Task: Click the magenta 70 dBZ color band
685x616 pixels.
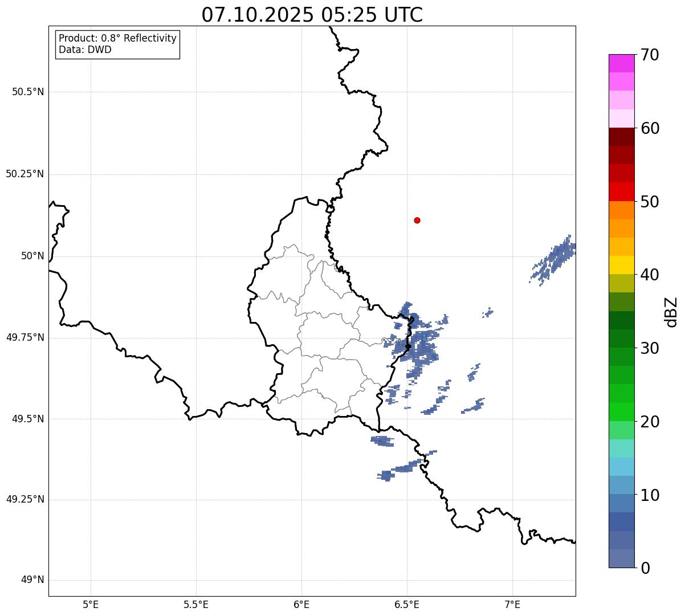Action: (621, 63)
